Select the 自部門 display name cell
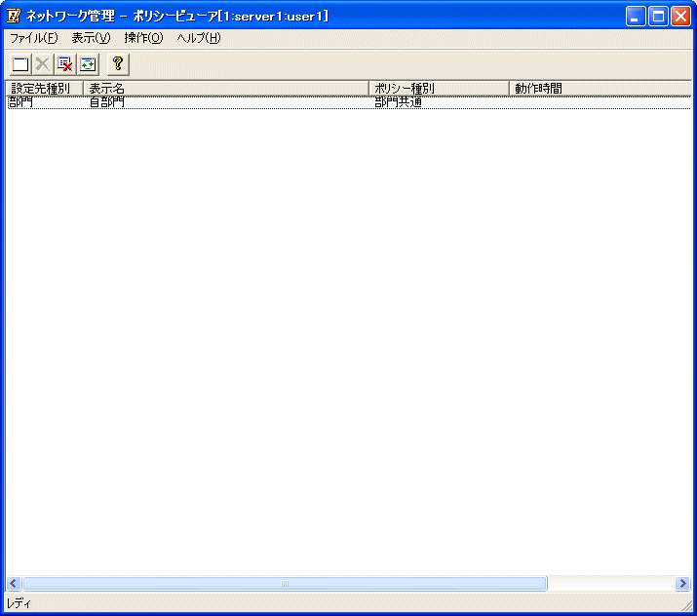 click(x=106, y=102)
